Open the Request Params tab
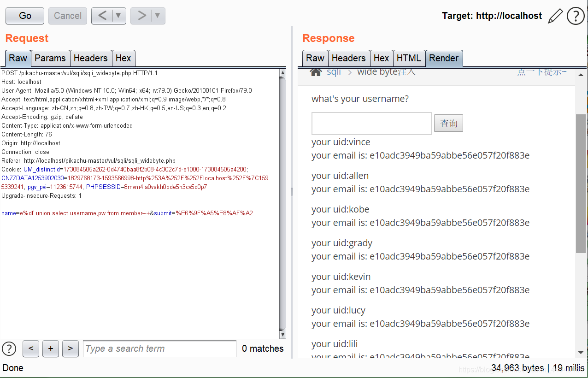This screenshot has width=588, height=378. pyautogui.click(x=50, y=58)
